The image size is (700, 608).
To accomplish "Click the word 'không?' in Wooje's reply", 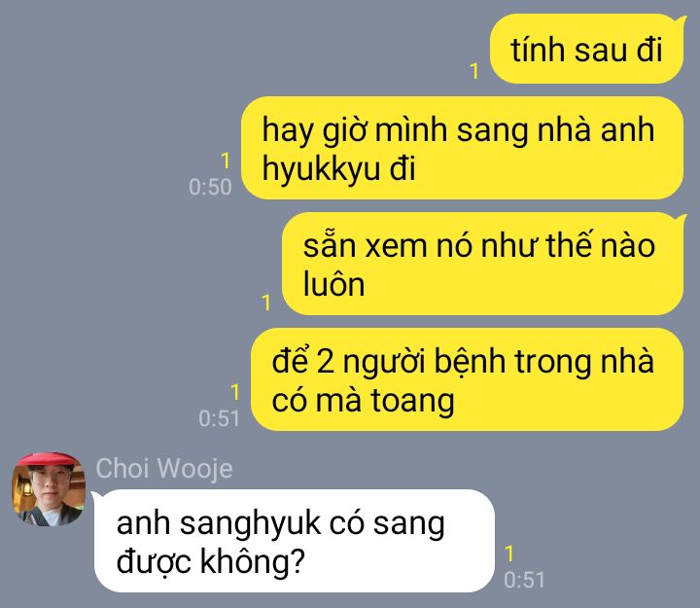I will click(252, 561).
